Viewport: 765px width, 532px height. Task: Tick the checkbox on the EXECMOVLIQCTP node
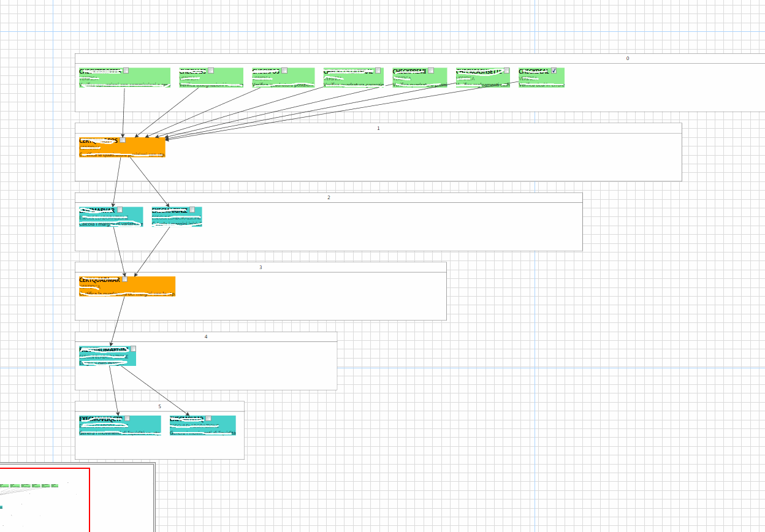(x=128, y=419)
